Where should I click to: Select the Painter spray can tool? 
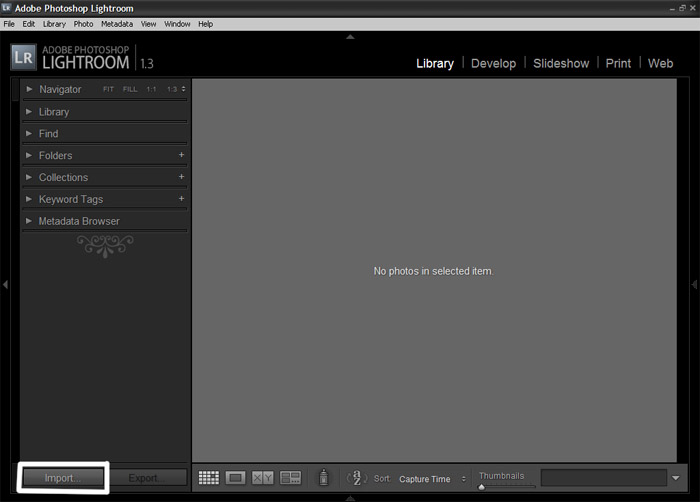(x=324, y=477)
